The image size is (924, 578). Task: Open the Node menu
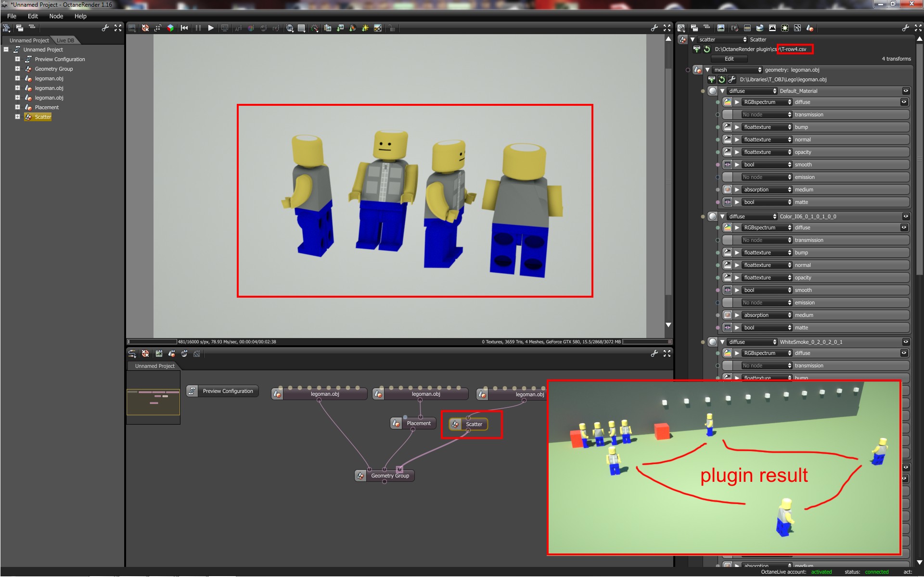(x=56, y=16)
